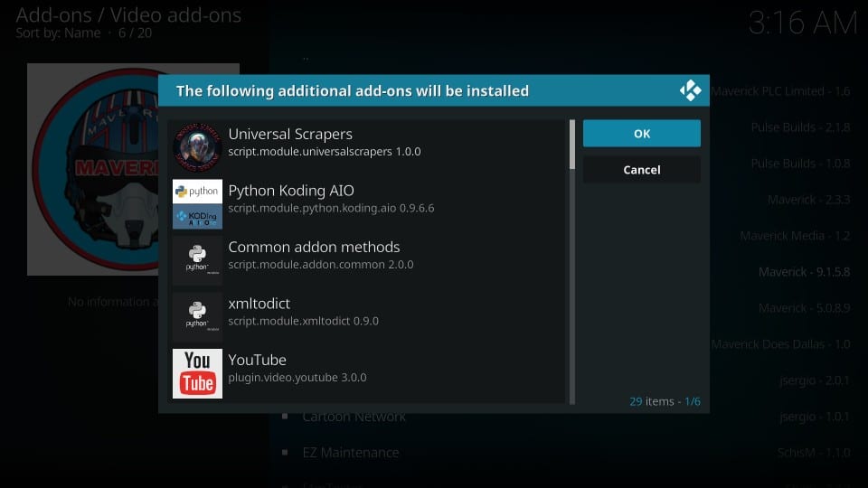This screenshot has height=488, width=868.
Task: Confirm installation with the OK button
Action: tap(642, 134)
